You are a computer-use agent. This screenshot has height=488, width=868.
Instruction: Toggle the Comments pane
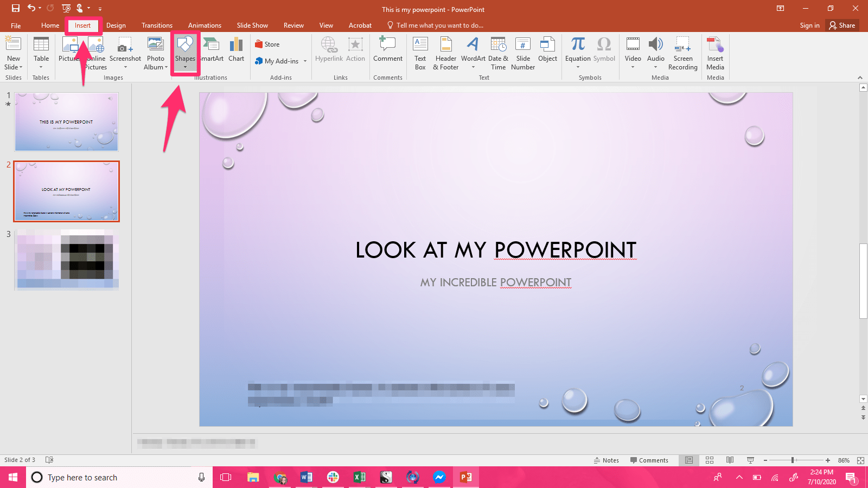click(x=649, y=460)
